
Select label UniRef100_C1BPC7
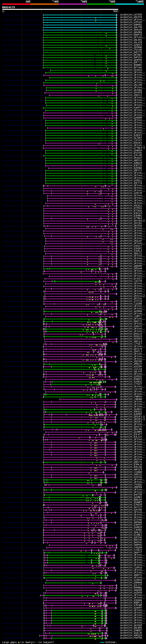coord(131,316)
